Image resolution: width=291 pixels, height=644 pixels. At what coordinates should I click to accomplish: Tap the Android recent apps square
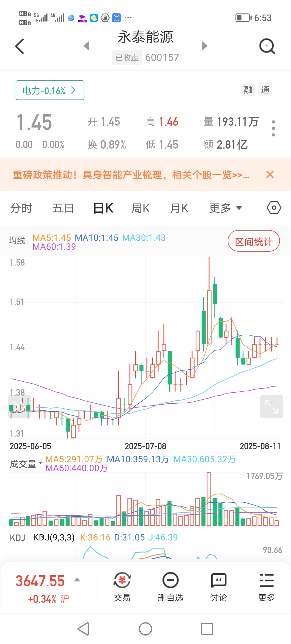(207, 629)
